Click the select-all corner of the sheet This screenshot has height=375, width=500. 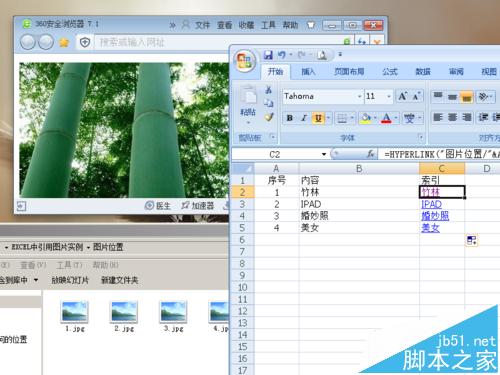click(243, 169)
